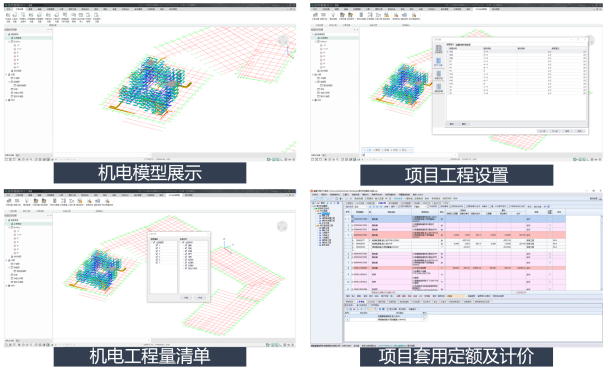
Task: Click the lightbulb ribbon icon in the 机电工程量清单 window
Action: pos(26,201)
